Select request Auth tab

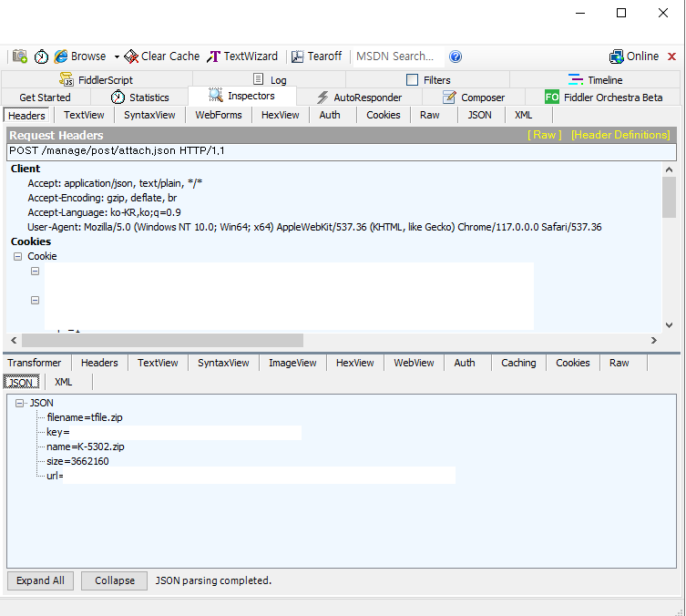click(330, 115)
